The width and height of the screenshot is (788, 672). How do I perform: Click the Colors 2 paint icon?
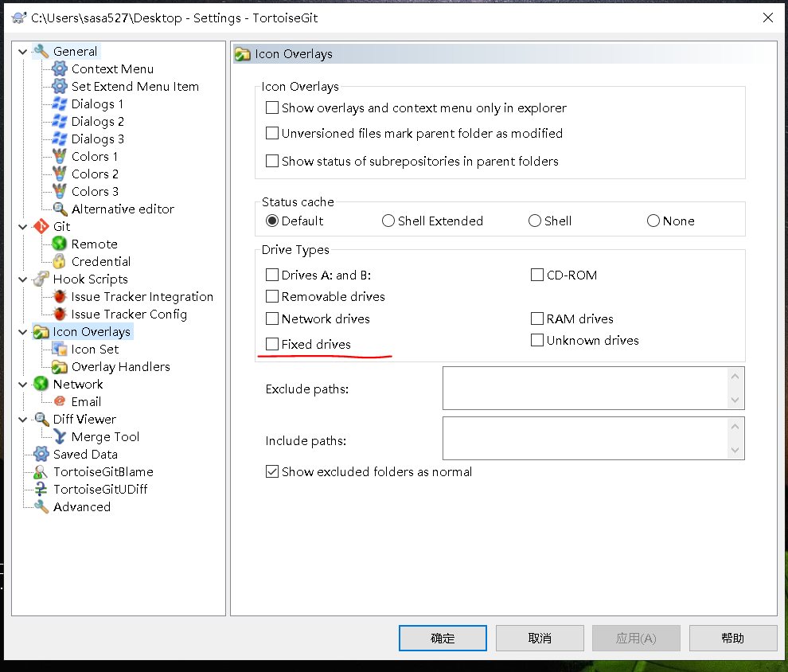click(x=60, y=174)
